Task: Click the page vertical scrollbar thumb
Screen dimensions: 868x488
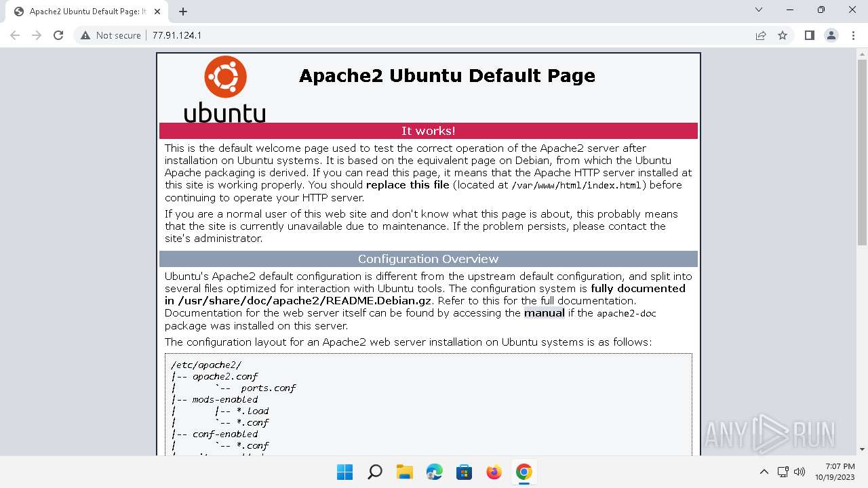Action: click(x=863, y=151)
